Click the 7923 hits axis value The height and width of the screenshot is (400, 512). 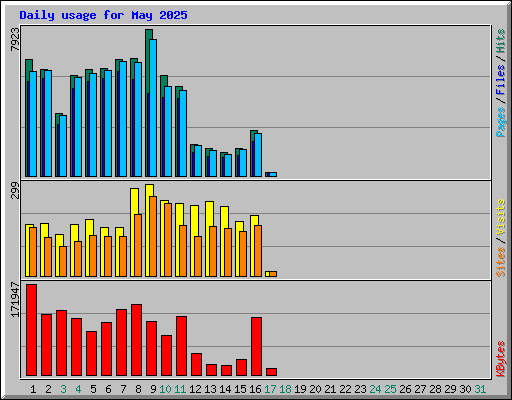click(15, 39)
